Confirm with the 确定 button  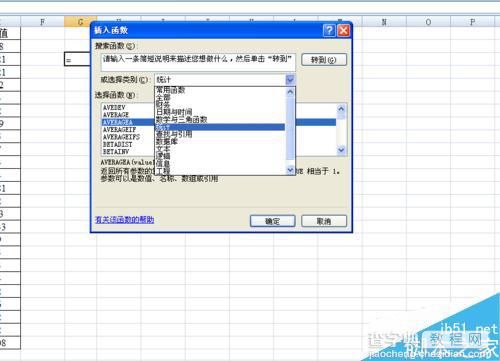(273, 221)
